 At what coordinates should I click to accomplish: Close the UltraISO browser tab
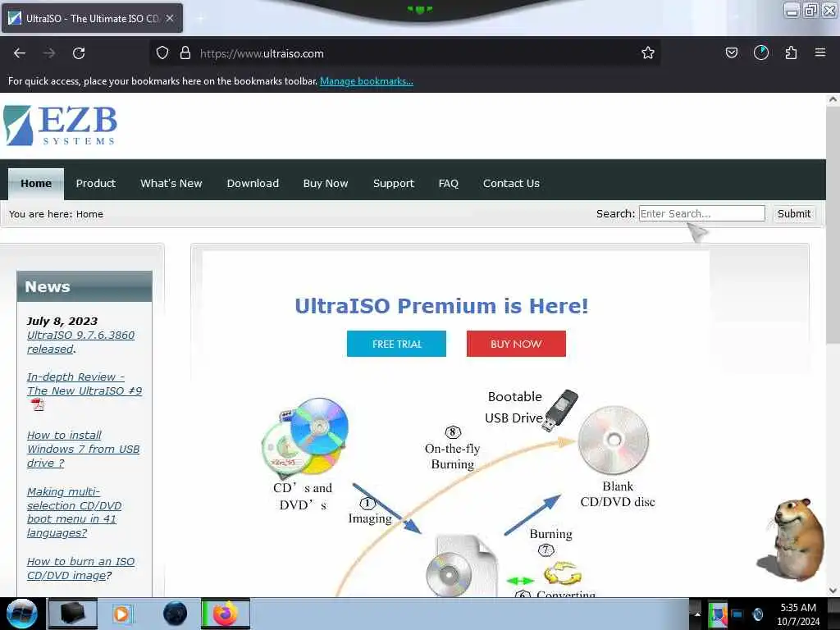[170, 18]
